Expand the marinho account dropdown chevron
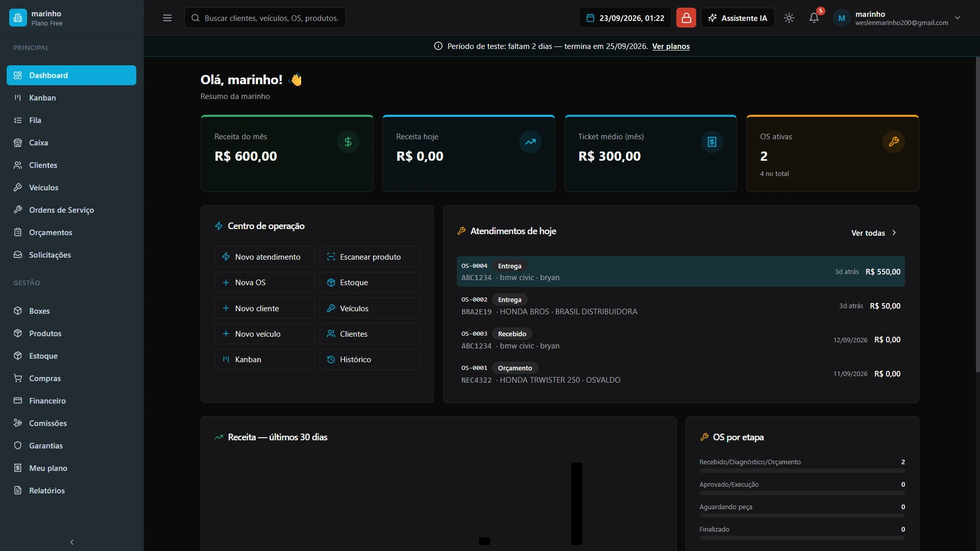The width and height of the screenshot is (980, 551). point(958,18)
